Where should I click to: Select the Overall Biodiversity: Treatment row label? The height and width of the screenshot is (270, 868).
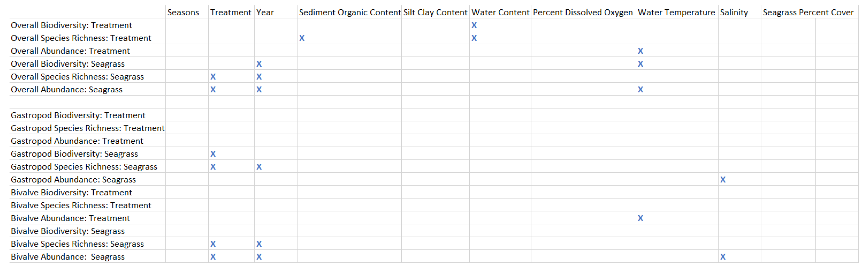coord(71,25)
